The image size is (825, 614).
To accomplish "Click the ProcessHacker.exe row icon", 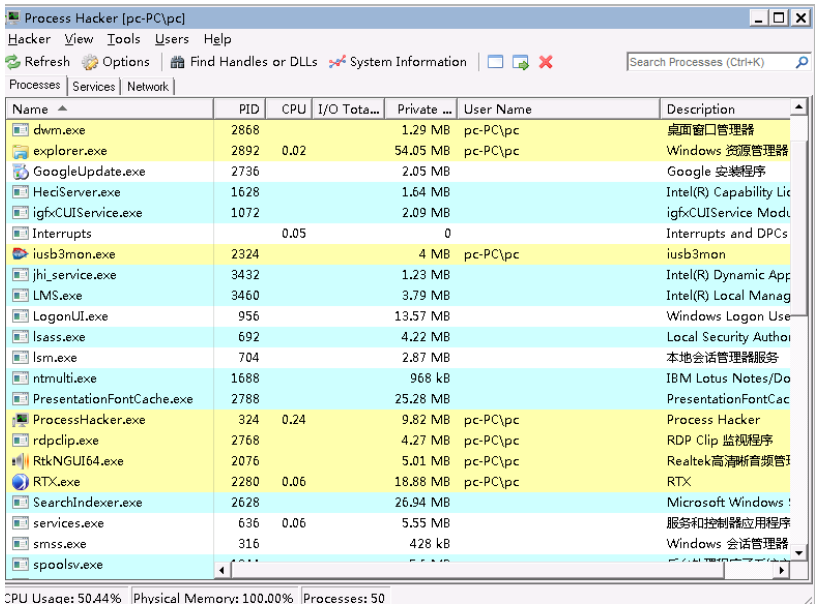I will tap(20, 420).
